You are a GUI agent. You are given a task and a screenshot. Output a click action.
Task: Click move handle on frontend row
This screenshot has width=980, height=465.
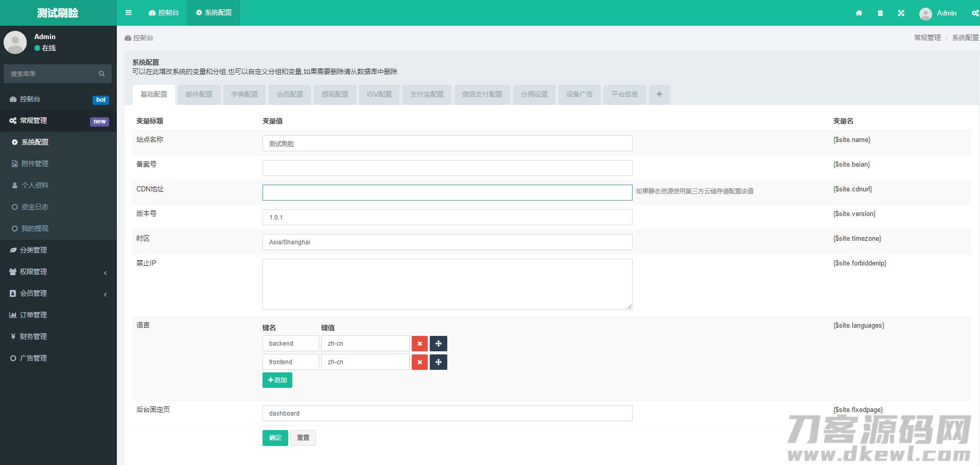[439, 362]
